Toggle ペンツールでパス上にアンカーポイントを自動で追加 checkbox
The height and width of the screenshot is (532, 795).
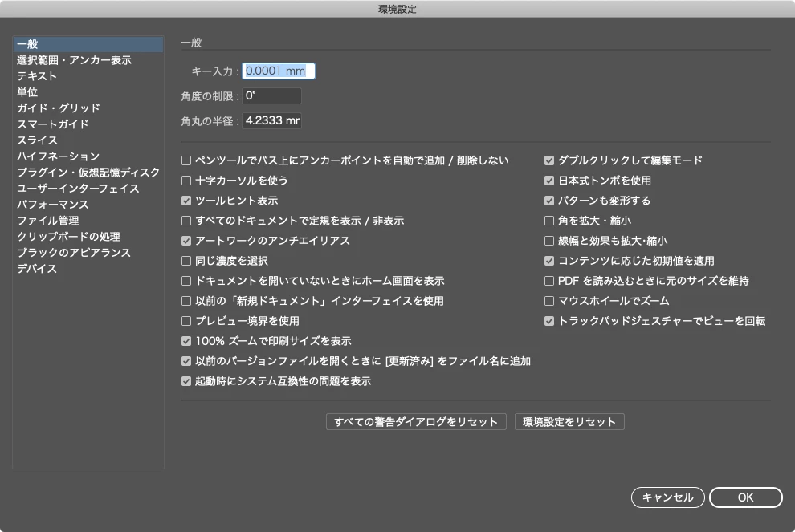(x=186, y=160)
